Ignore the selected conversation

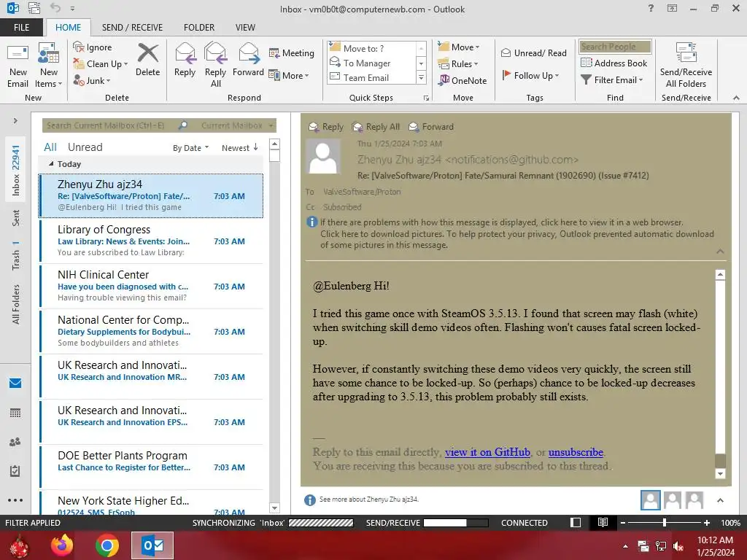coord(93,47)
